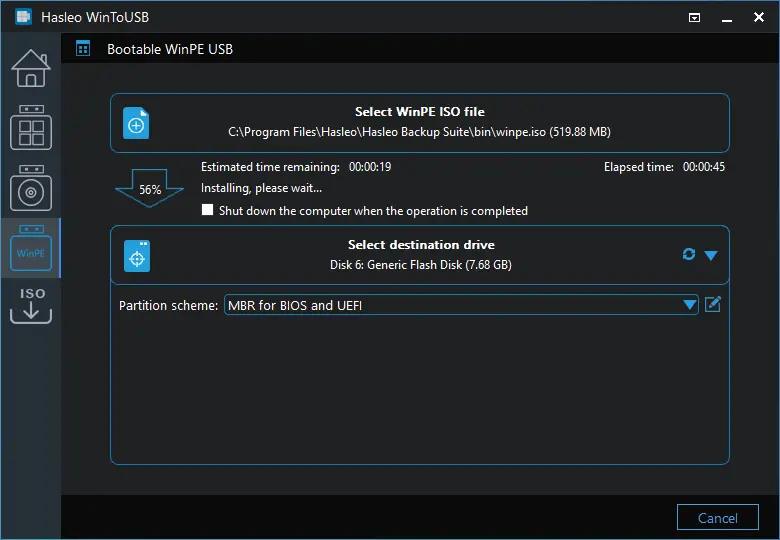Click the Bootable WinPE USB header icon

point(83,49)
